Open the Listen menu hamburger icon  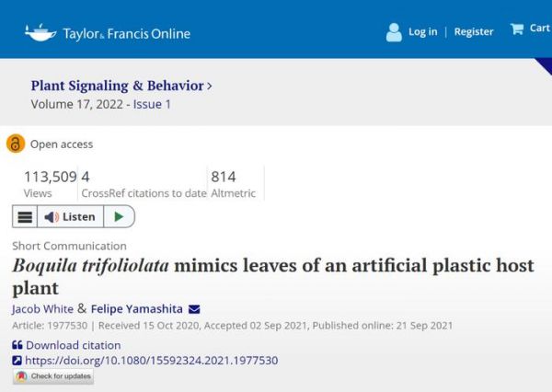tap(25, 216)
